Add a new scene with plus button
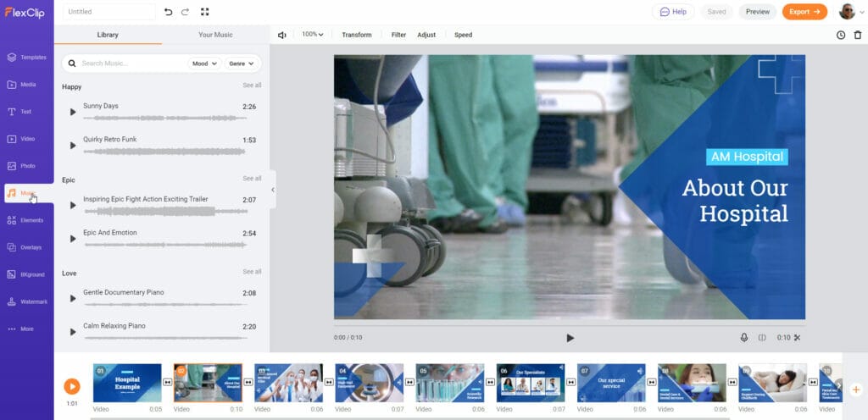The image size is (868, 420). click(x=855, y=389)
